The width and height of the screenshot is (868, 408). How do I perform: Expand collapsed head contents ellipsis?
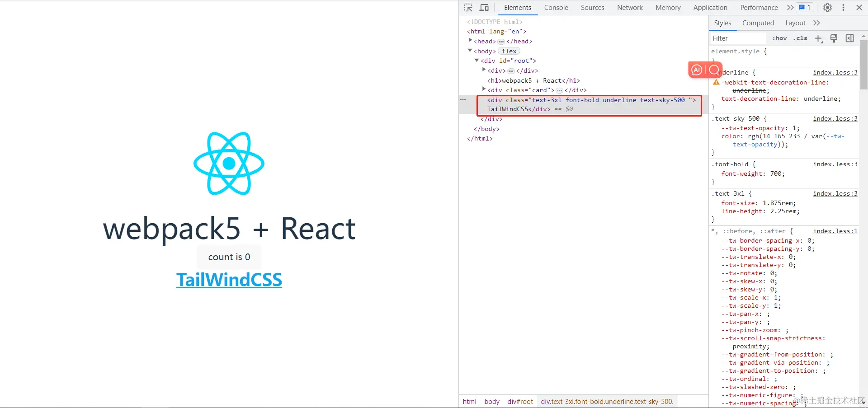click(501, 42)
